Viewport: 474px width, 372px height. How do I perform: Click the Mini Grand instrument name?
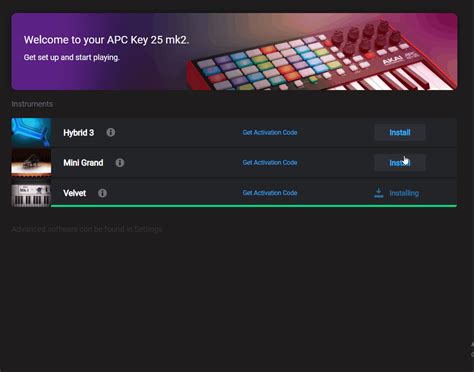pos(83,163)
